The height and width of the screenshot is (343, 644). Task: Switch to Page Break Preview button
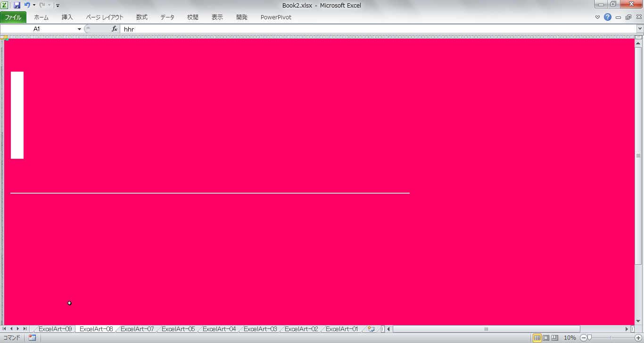click(555, 338)
